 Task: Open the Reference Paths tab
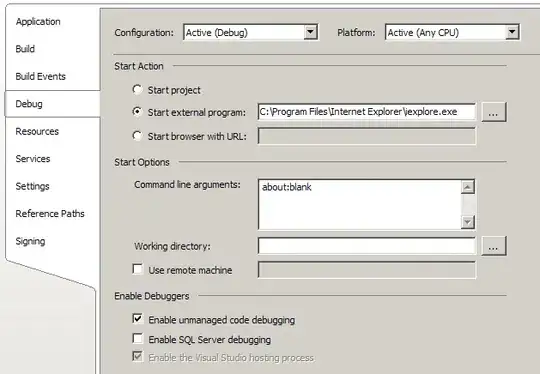click(x=50, y=214)
